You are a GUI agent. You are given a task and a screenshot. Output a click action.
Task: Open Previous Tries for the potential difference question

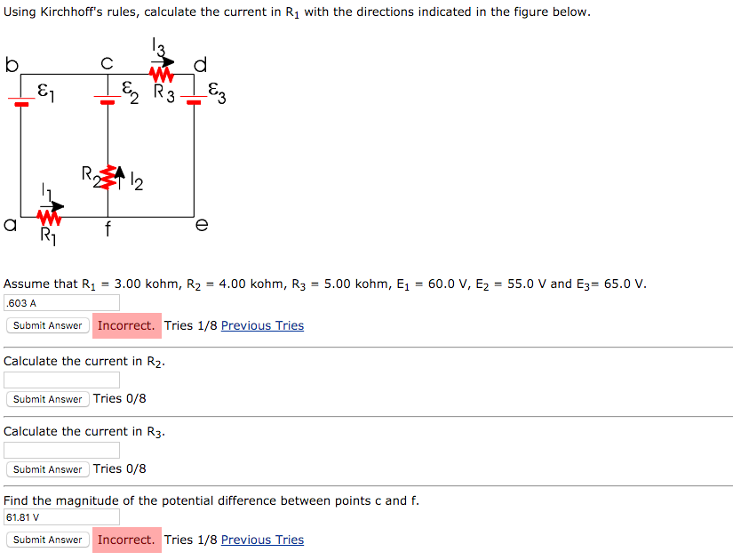[x=262, y=540]
